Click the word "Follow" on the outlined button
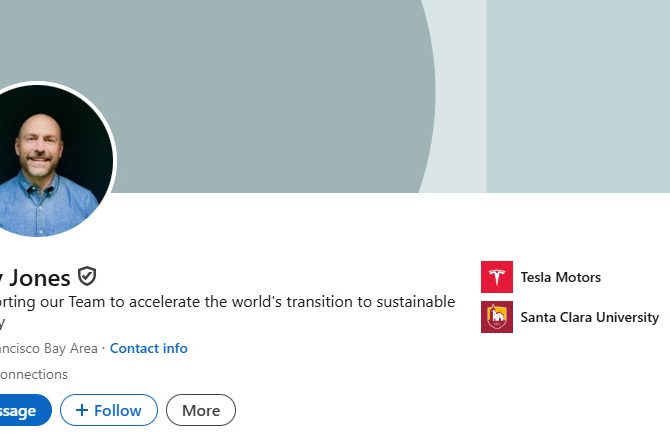Image resolution: width=670 pixels, height=445 pixels. point(118,410)
